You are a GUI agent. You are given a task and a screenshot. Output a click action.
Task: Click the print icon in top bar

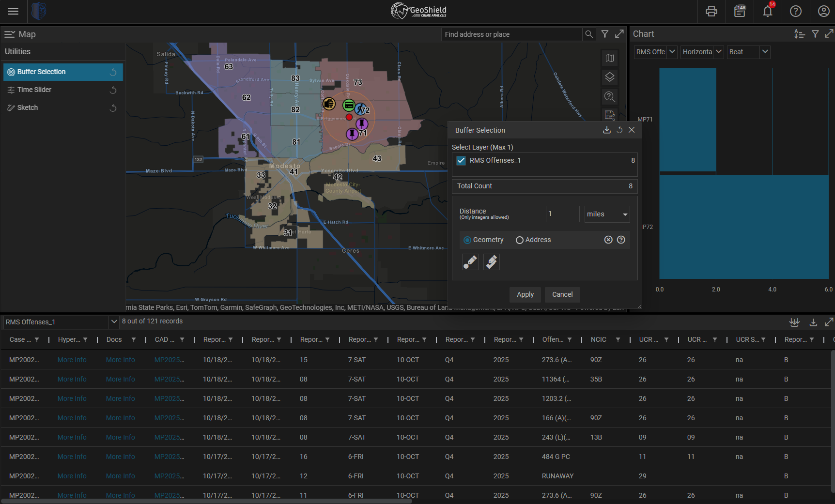711,12
